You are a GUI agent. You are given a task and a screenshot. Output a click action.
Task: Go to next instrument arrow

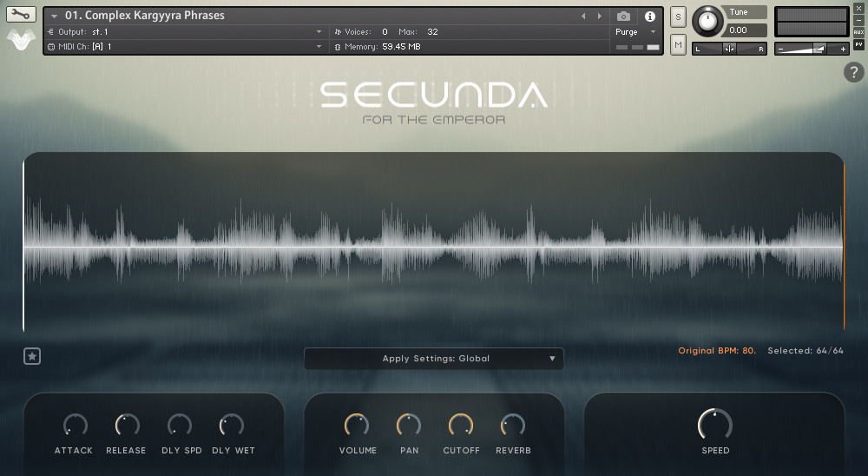(x=600, y=17)
